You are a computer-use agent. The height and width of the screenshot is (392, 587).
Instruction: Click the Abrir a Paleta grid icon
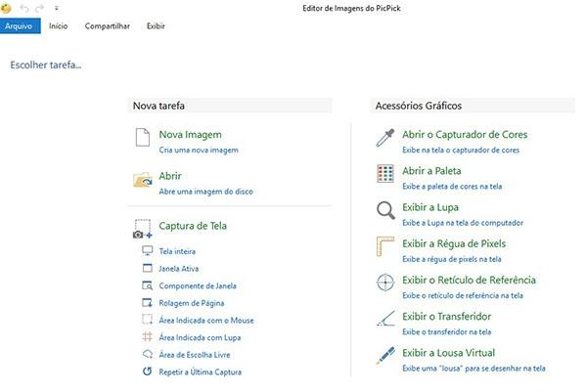click(385, 174)
